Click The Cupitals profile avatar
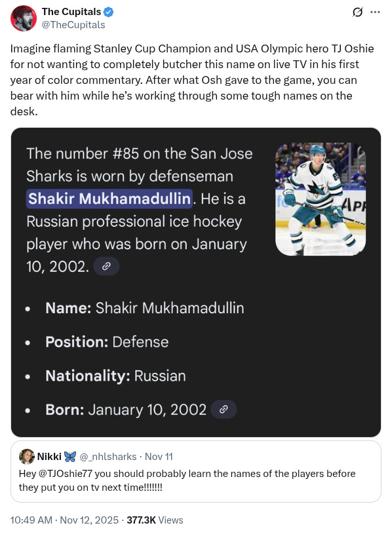 pos(24,18)
